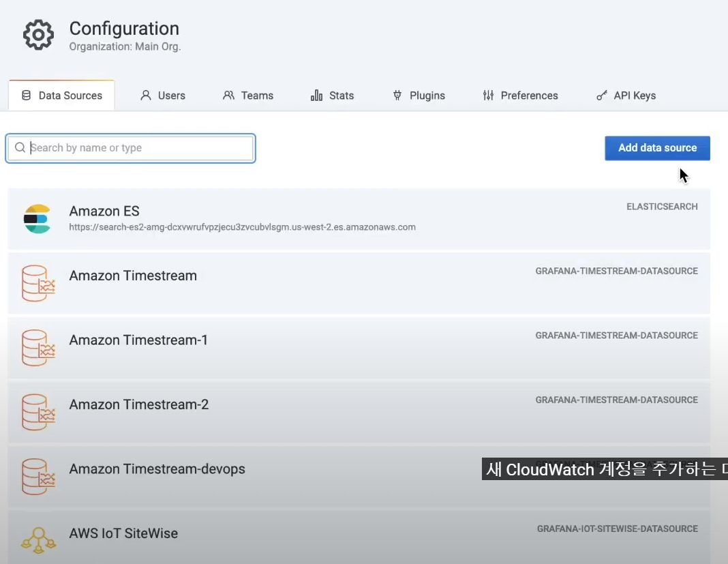
Task: Click the AWS IoT SiteWise icon
Action: 39,541
